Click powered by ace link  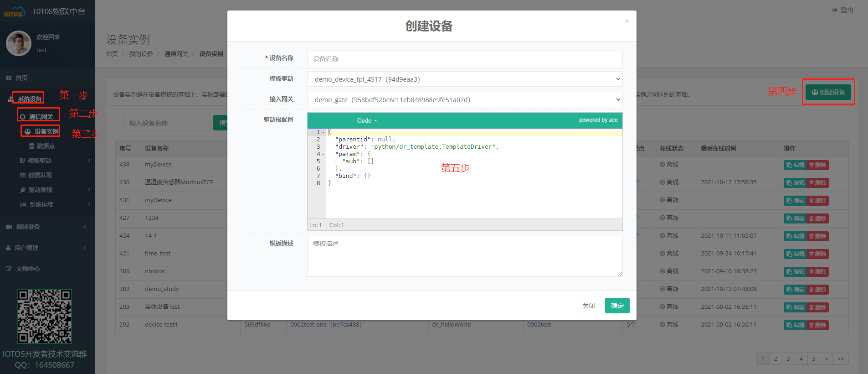click(598, 120)
